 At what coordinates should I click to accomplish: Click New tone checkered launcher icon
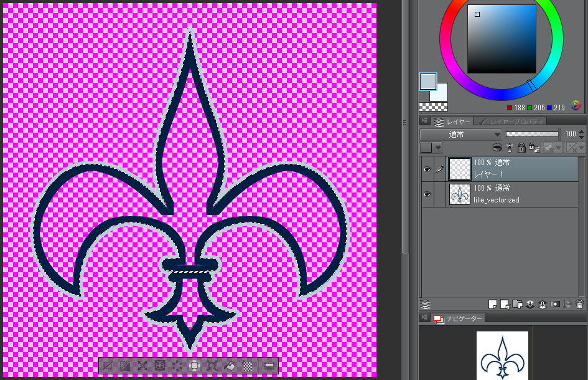coord(248,366)
